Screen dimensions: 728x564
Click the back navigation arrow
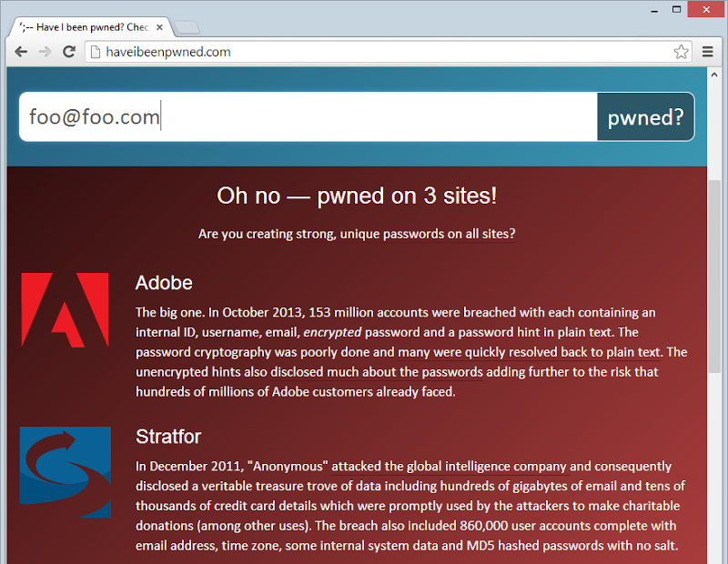point(21,52)
